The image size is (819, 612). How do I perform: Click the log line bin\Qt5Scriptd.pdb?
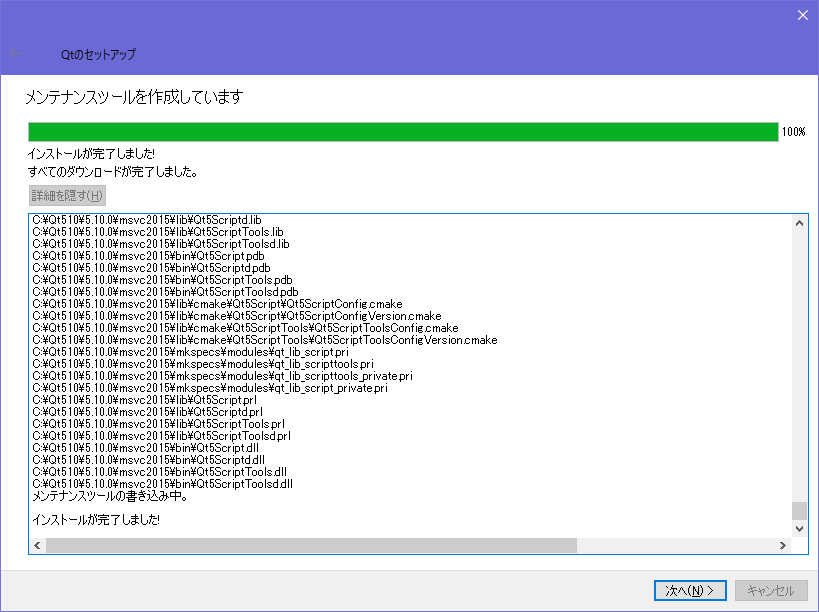tap(151, 268)
